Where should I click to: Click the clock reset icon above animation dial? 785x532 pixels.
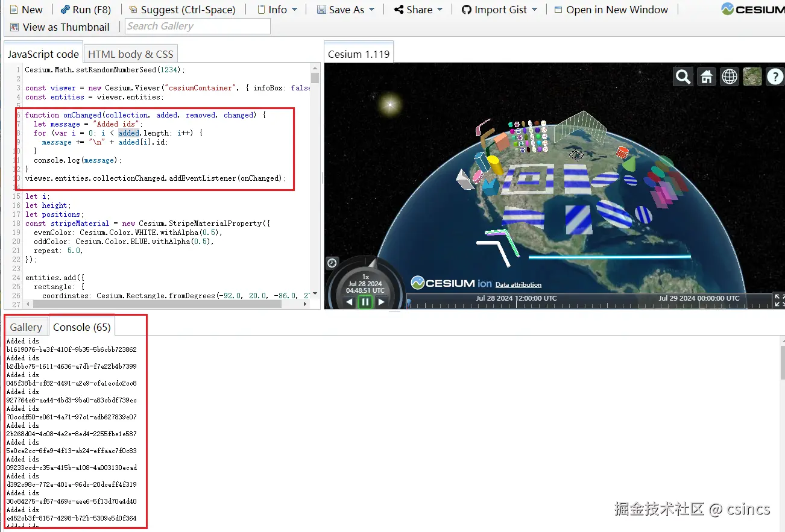(332, 263)
